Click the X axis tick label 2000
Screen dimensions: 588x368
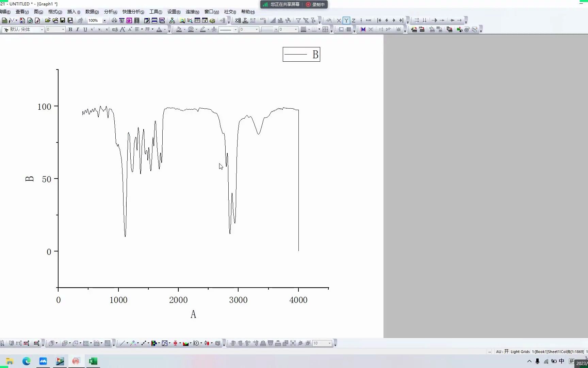pyautogui.click(x=178, y=300)
